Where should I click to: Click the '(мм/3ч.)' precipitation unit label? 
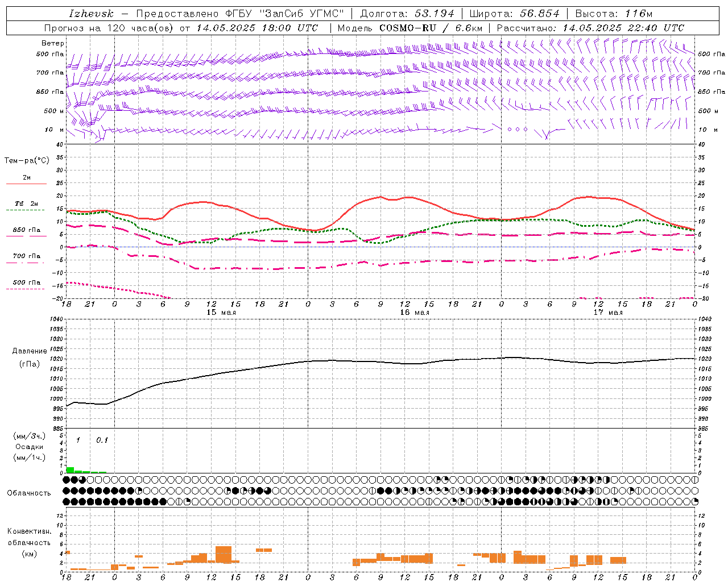[30, 436]
